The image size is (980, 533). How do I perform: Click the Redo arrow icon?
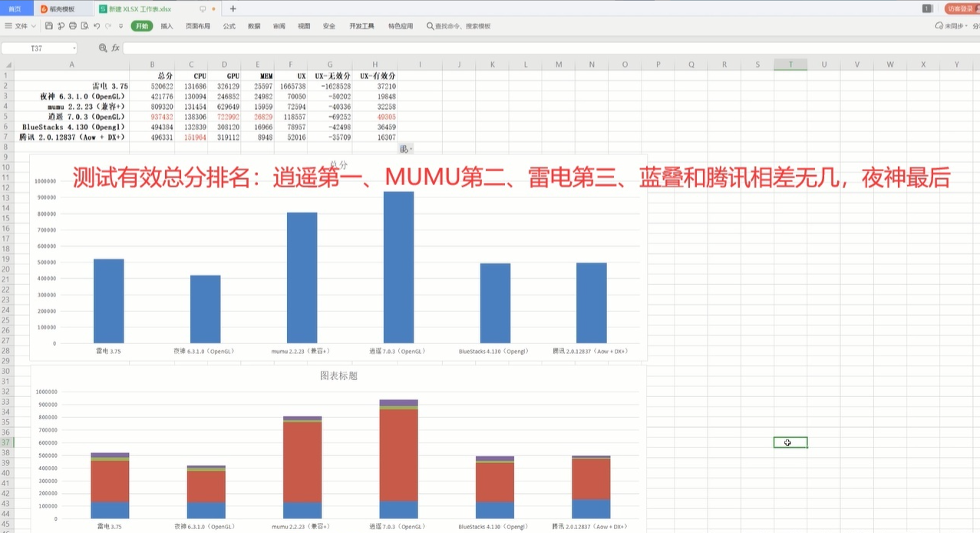point(108,26)
